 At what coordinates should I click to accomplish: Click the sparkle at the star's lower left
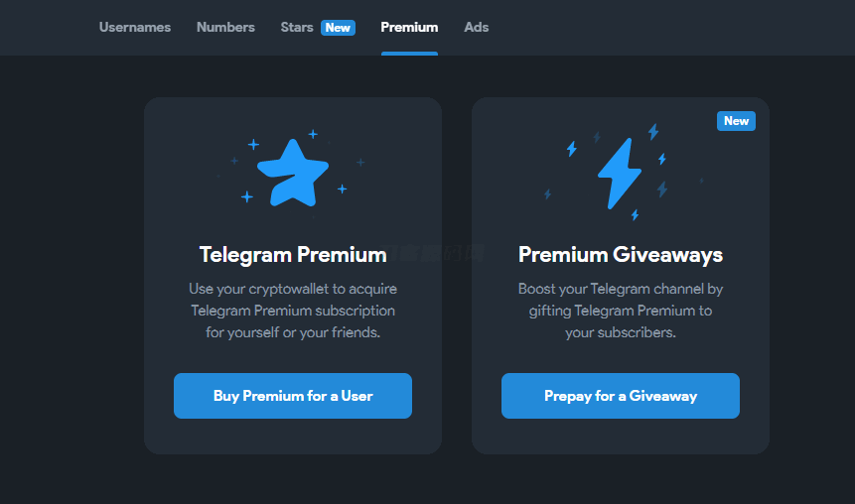[x=247, y=196]
